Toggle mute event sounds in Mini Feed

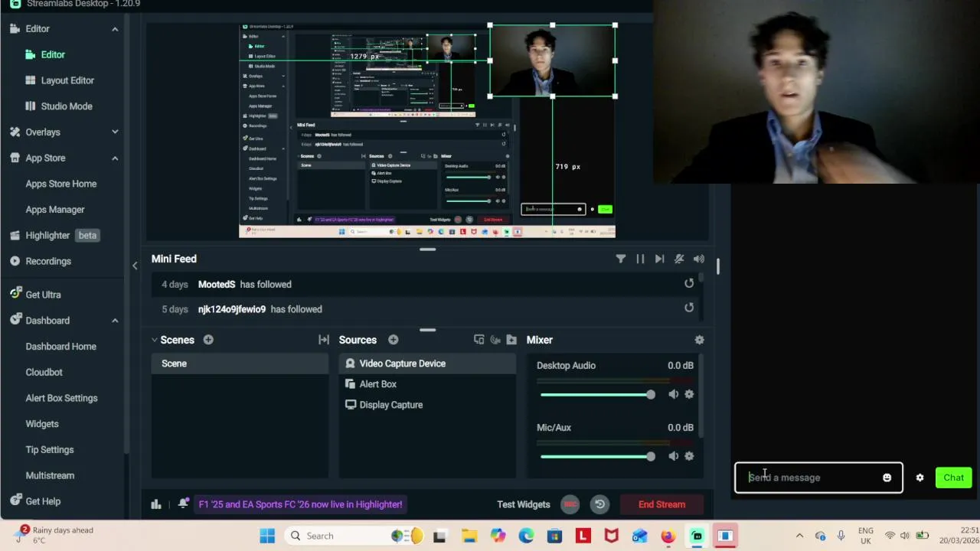(x=679, y=259)
